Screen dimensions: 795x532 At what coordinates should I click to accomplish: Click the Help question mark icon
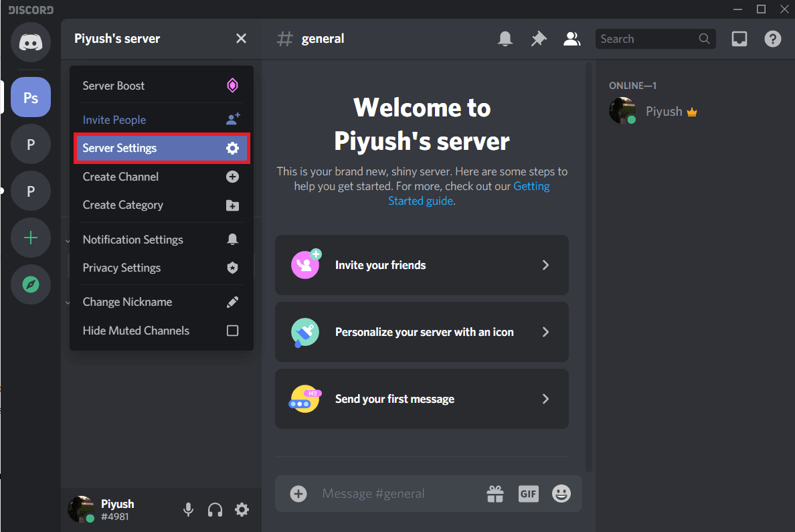[x=772, y=39]
